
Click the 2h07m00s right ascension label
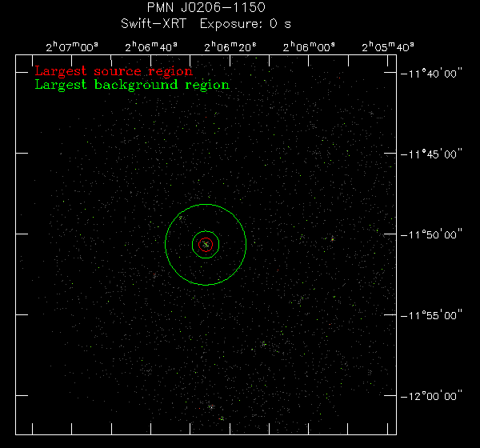[72, 47]
